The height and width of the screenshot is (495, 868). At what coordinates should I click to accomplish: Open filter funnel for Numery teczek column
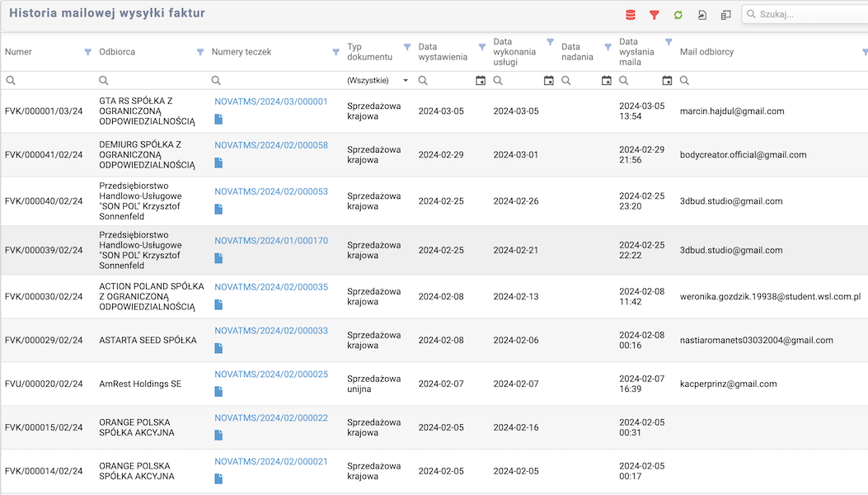335,52
